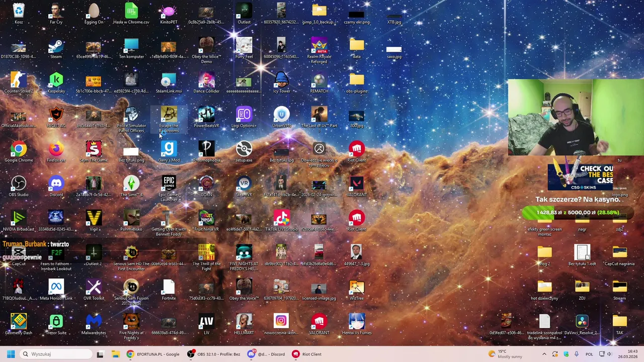Launch The Sims 4 desktop shortcut
Viewport: 644px width, 362px height.
131,187
